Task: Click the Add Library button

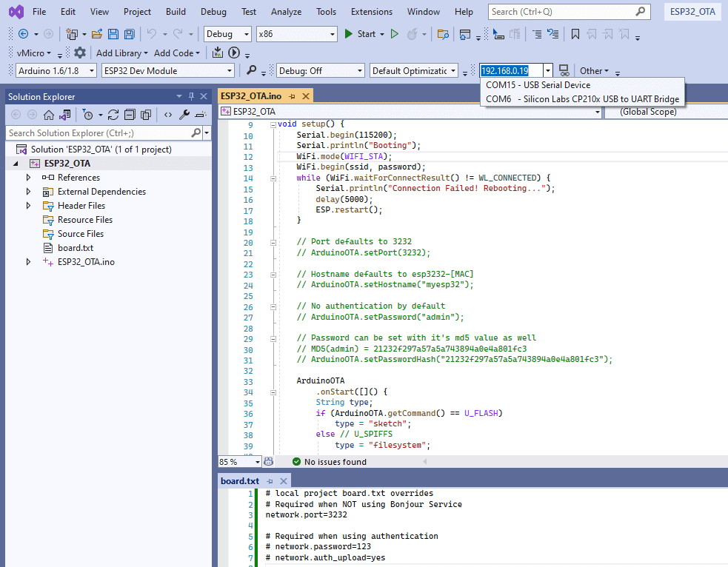Action: [x=121, y=53]
